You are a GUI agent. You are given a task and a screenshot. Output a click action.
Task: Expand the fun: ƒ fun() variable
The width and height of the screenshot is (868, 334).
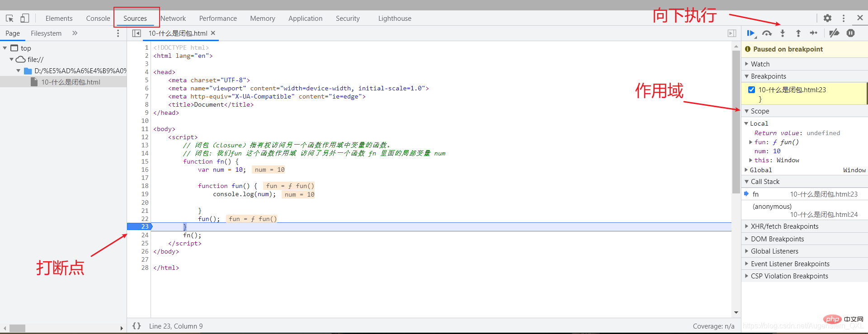click(x=751, y=142)
